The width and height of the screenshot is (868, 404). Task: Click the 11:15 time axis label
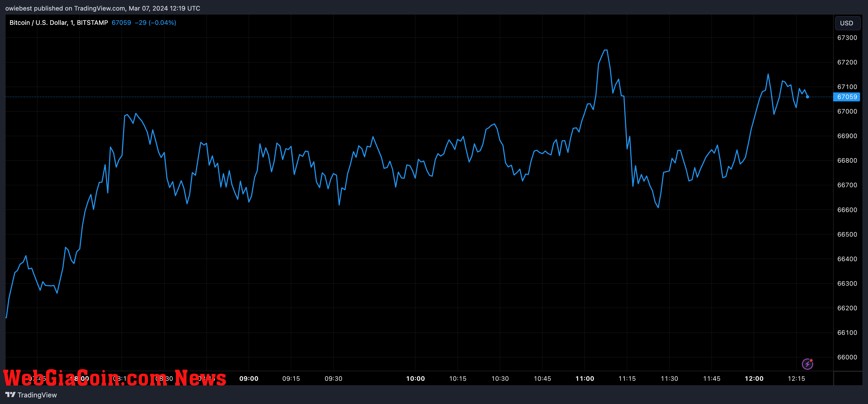pyautogui.click(x=627, y=379)
